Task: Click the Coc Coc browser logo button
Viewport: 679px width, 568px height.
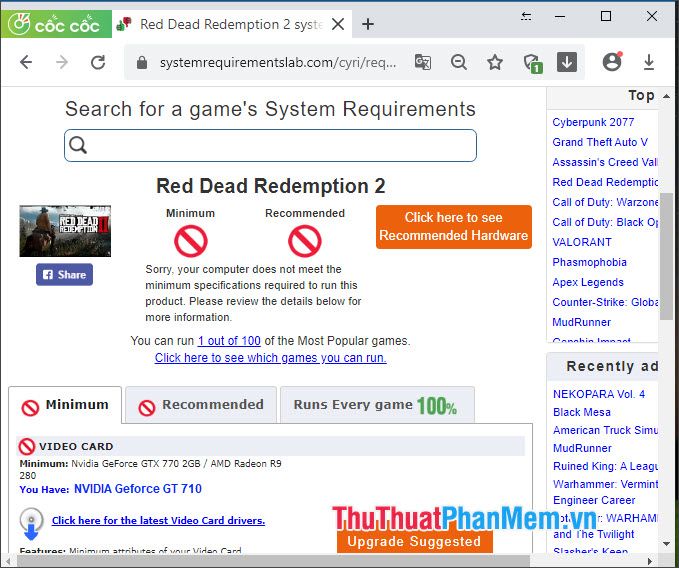Action: pyautogui.click(x=56, y=24)
